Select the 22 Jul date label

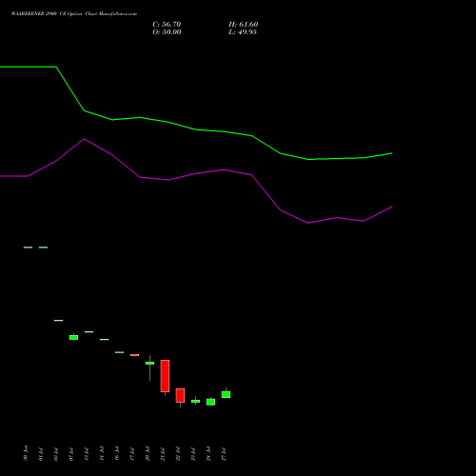click(x=178, y=454)
